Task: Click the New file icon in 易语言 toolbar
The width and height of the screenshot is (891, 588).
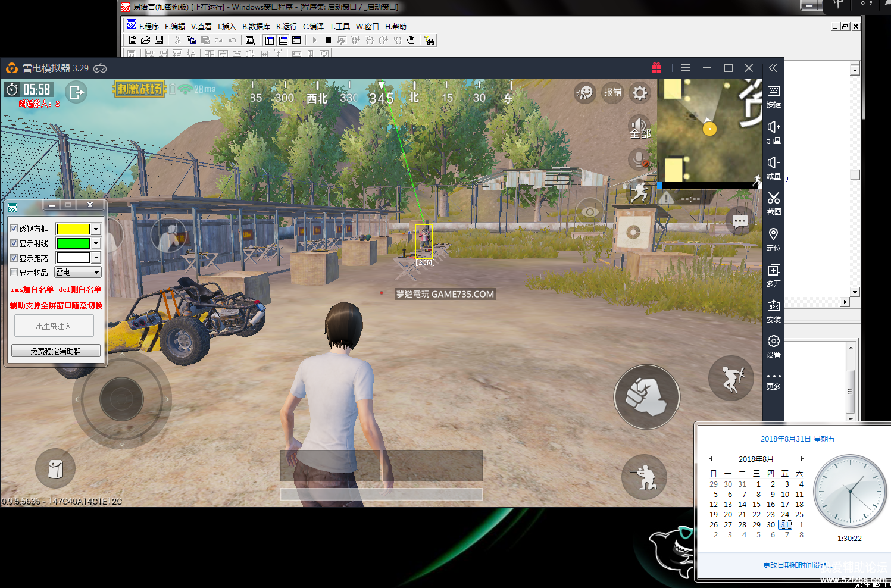Action: click(x=133, y=40)
